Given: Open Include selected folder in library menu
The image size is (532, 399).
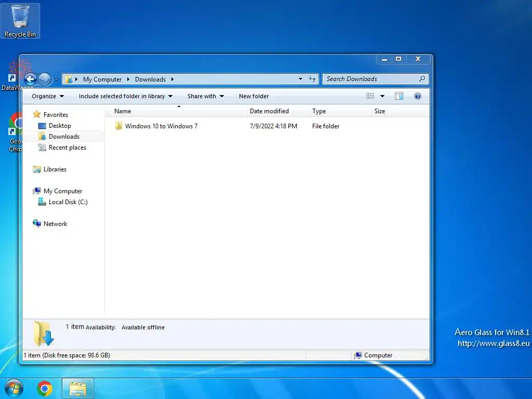Looking at the screenshot, I should (126, 96).
